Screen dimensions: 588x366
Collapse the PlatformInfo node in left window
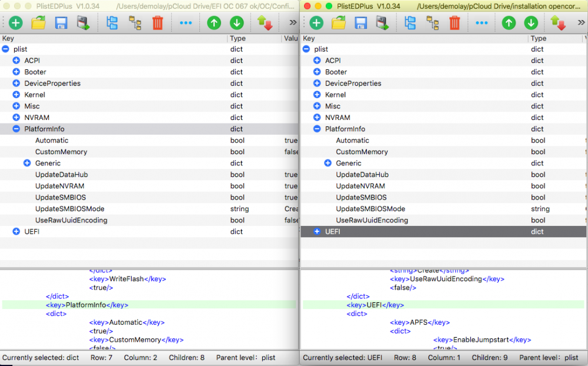click(x=16, y=129)
